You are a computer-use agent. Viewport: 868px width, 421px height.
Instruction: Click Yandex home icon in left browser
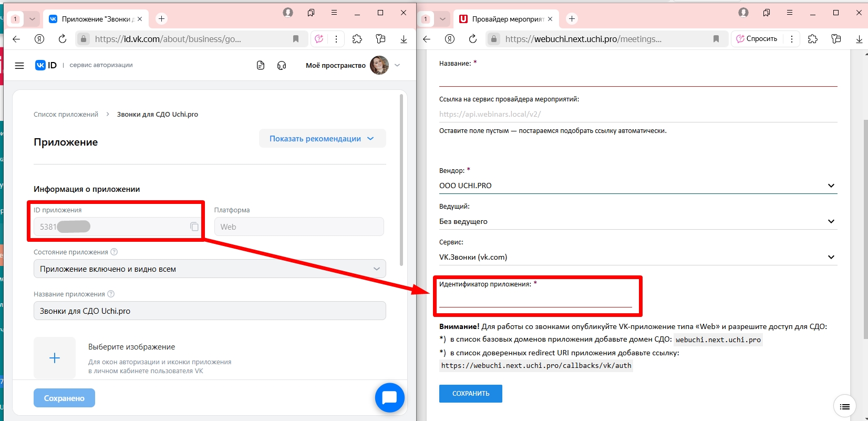tap(39, 39)
